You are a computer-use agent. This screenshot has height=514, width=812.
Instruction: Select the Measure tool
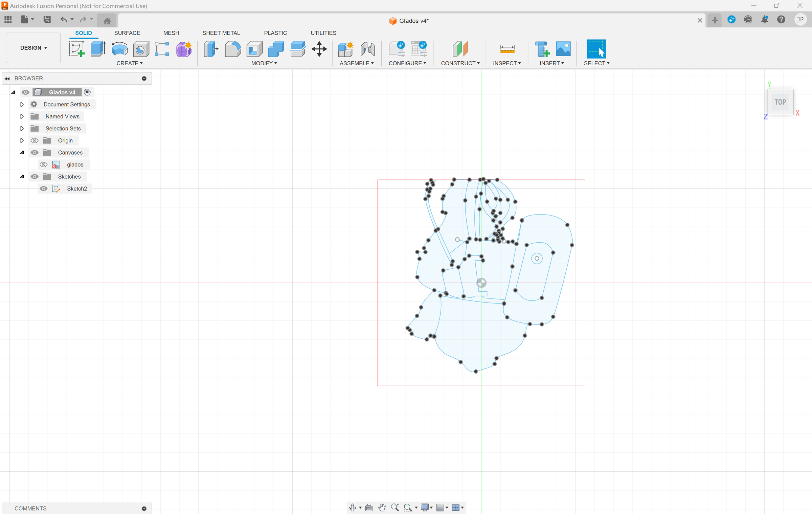pos(507,49)
